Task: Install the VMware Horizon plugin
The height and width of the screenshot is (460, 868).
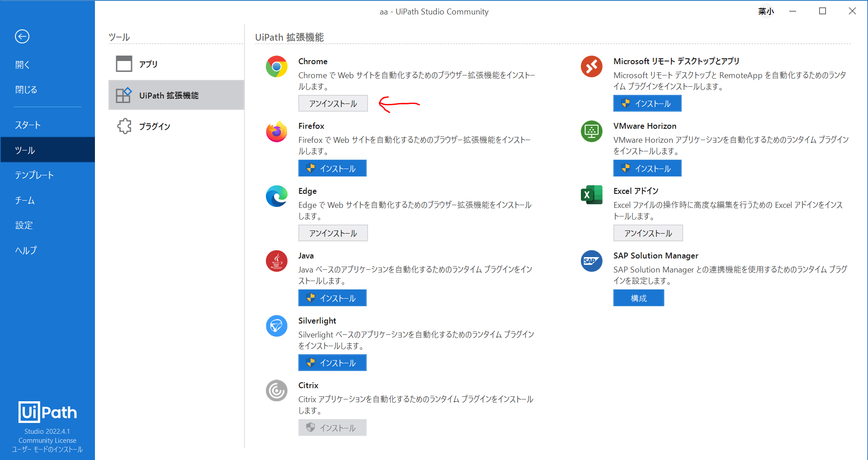Action: [647, 169]
